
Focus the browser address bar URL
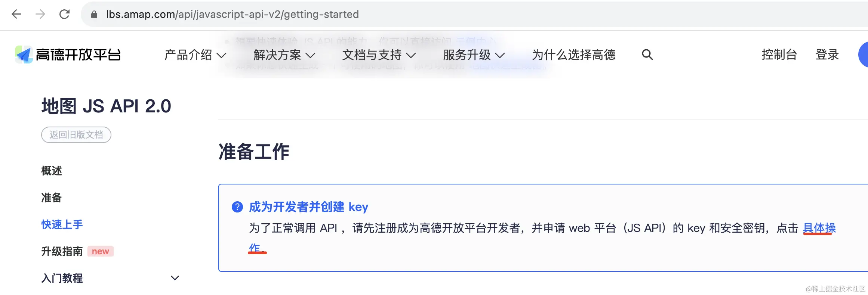click(232, 15)
